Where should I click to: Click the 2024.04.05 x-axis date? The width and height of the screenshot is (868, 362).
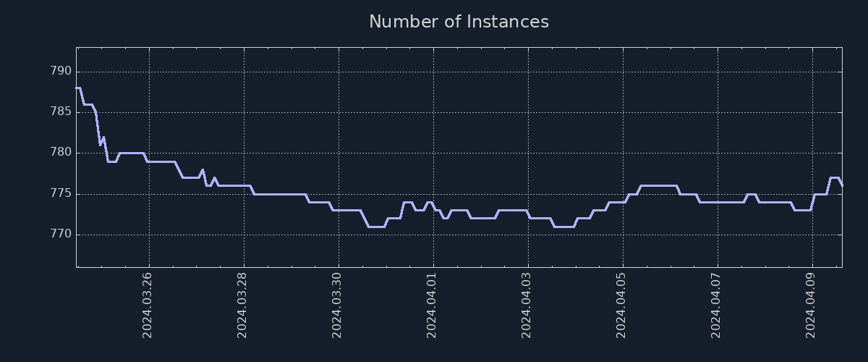[621, 305]
